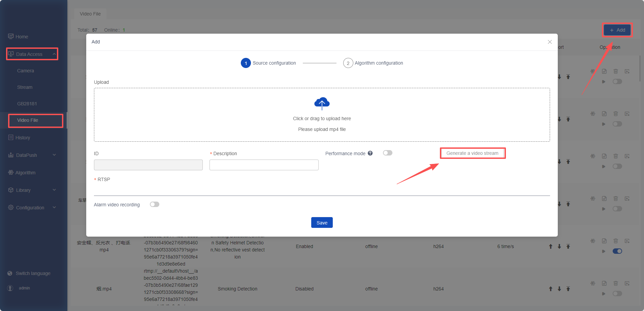Viewport: 644px width, 311px height.
Task: Click the History icon in sidebar
Action: click(x=11, y=137)
